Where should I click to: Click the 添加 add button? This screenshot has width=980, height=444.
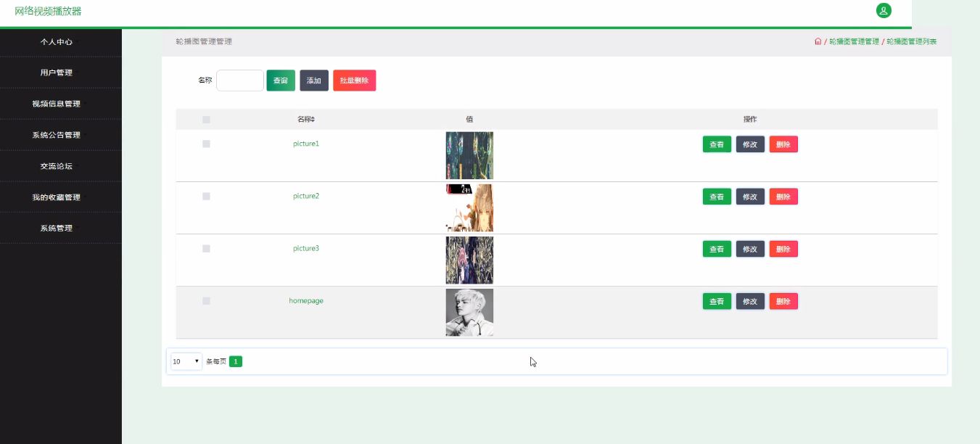pos(314,81)
